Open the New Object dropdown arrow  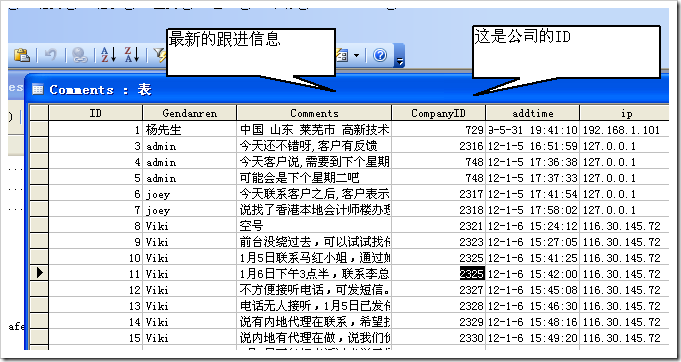pyautogui.click(x=357, y=56)
